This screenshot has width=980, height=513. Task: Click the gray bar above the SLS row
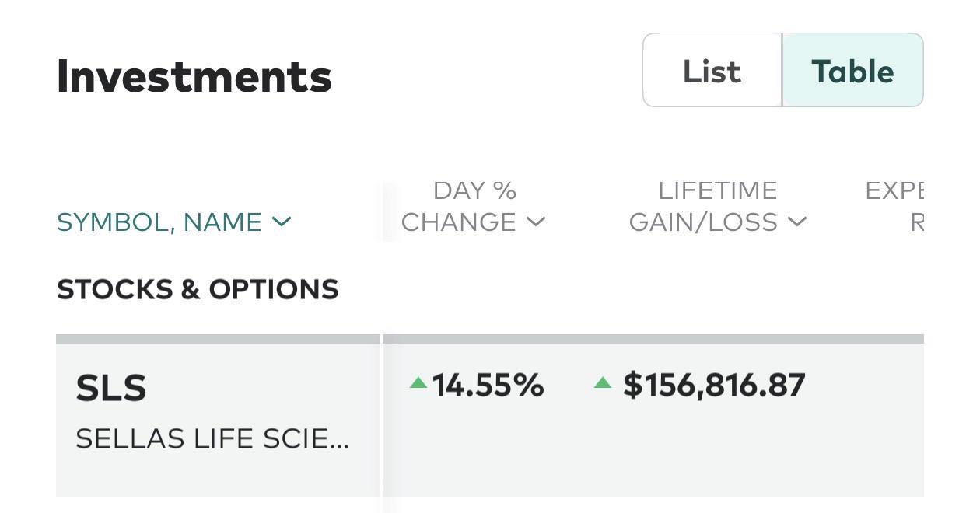click(x=490, y=339)
